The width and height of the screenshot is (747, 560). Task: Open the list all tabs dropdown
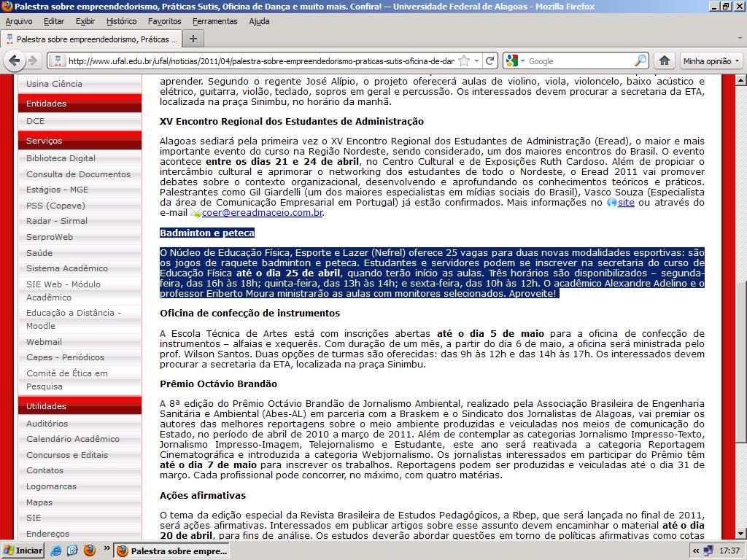(740, 39)
